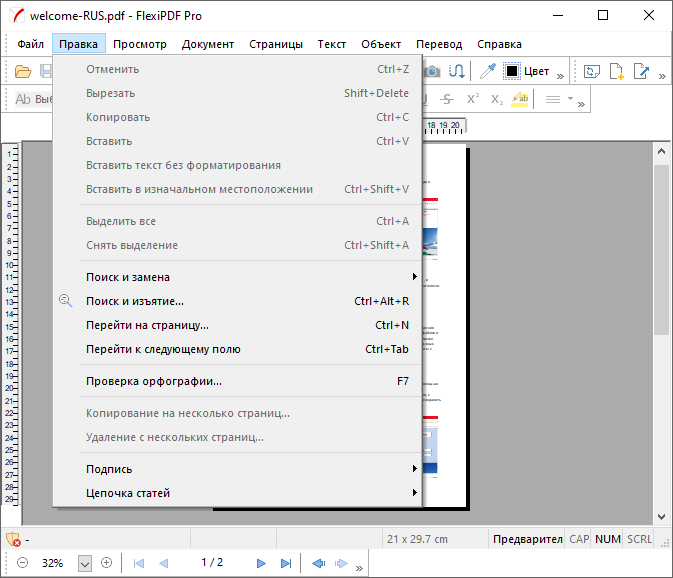
Task: Click the vertical scrollbar down arrow
Action: pyautogui.click(x=661, y=517)
